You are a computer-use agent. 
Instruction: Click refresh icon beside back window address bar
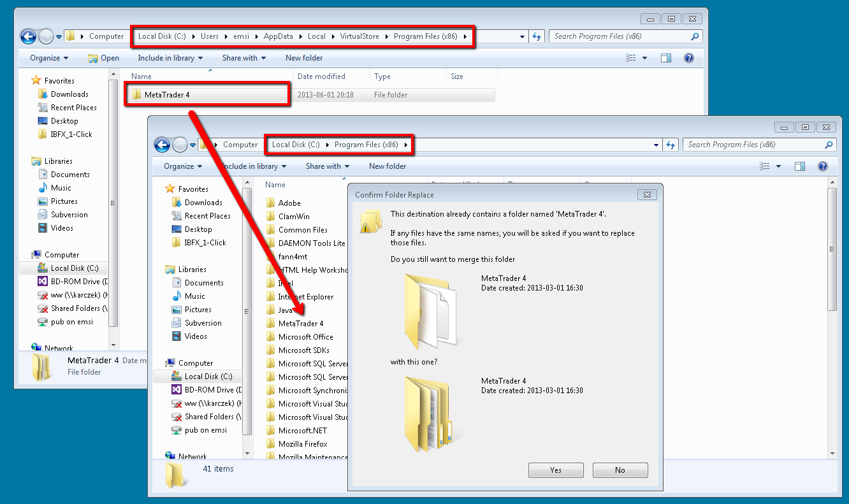click(x=537, y=36)
